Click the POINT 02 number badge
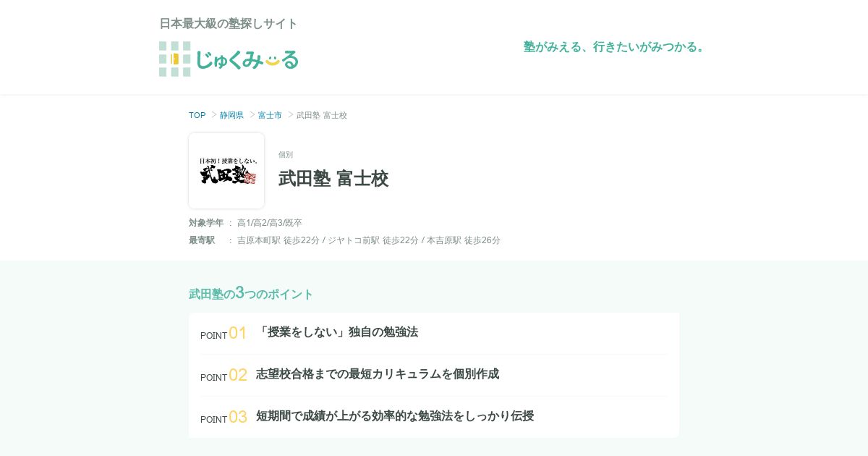Image resolution: width=868 pixels, height=456 pixels. pos(224,376)
